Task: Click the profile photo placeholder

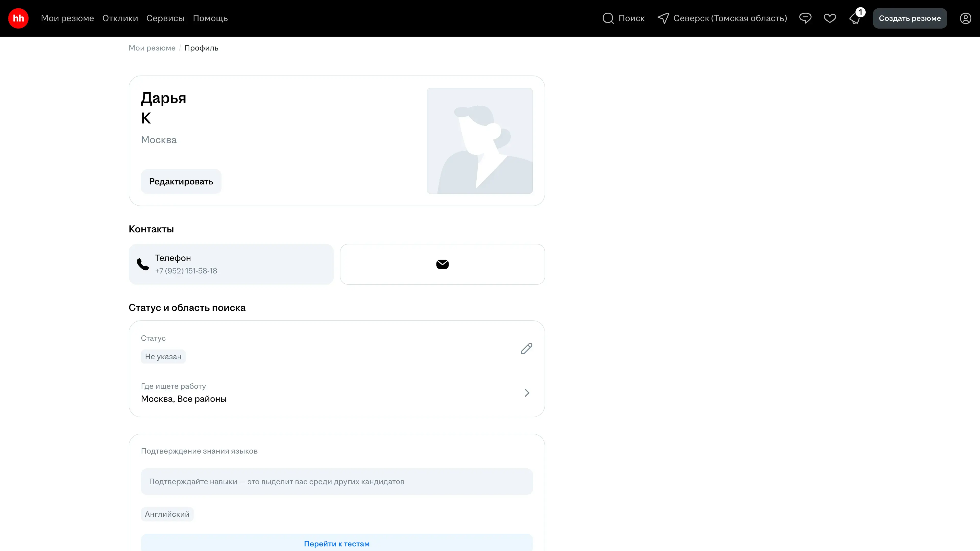Action: [x=479, y=141]
